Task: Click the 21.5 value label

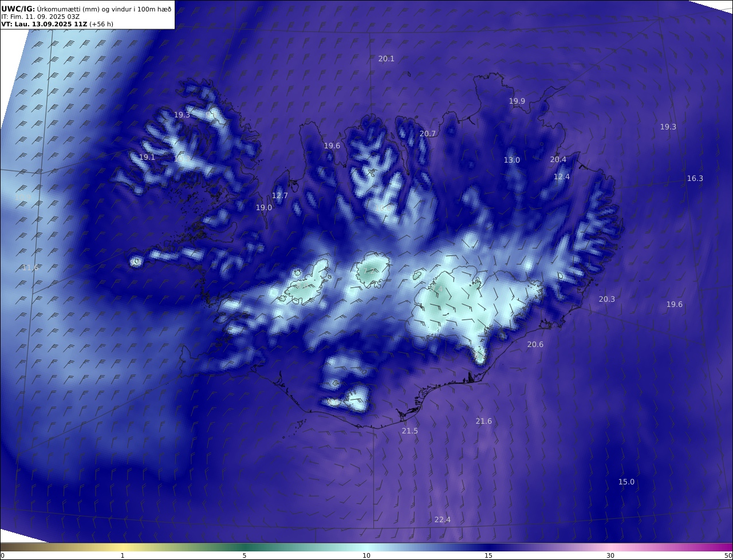Action: [410, 431]
